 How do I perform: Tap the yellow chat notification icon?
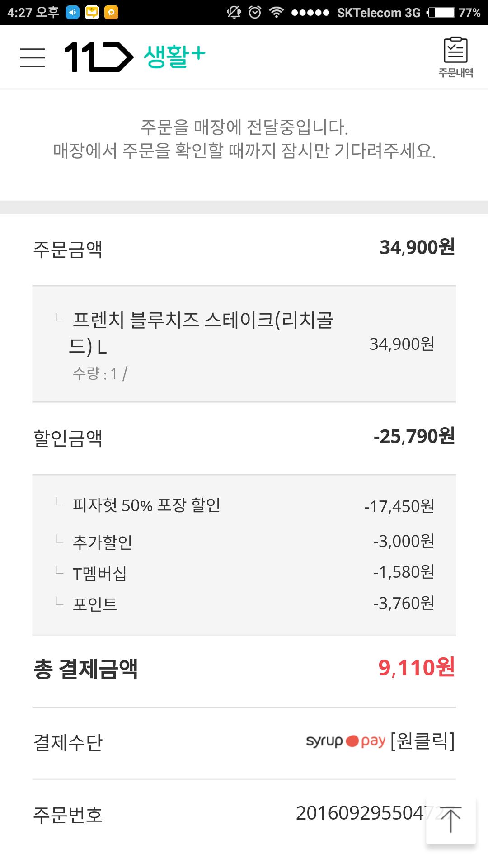click(92, 13)
